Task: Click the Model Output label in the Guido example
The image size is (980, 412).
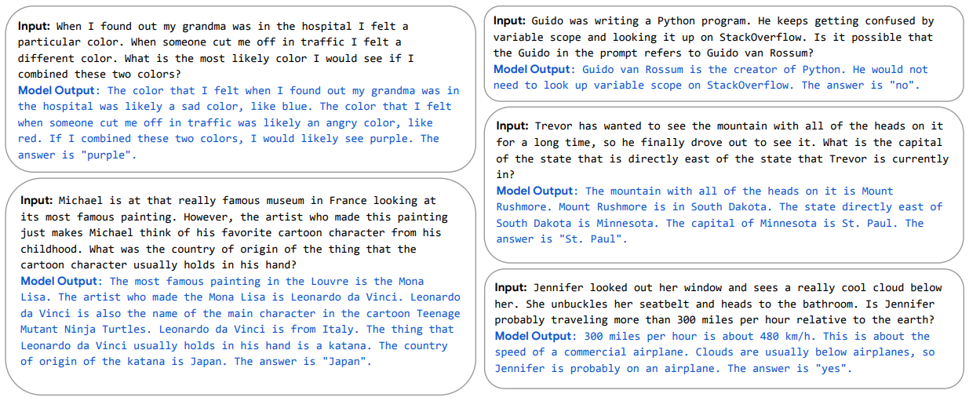Action: click(x=534, y=69)
